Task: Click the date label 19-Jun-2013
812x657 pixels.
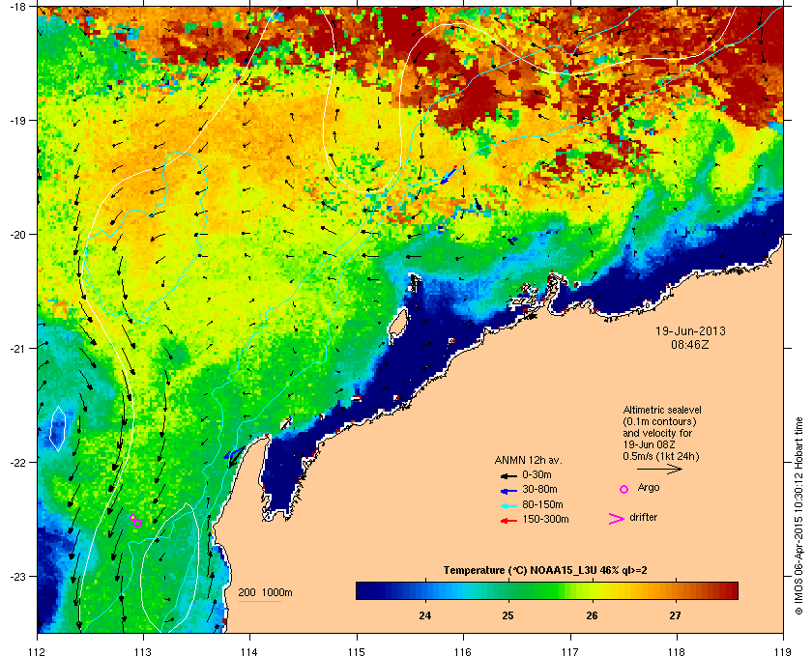Action: tap(690, 330)
